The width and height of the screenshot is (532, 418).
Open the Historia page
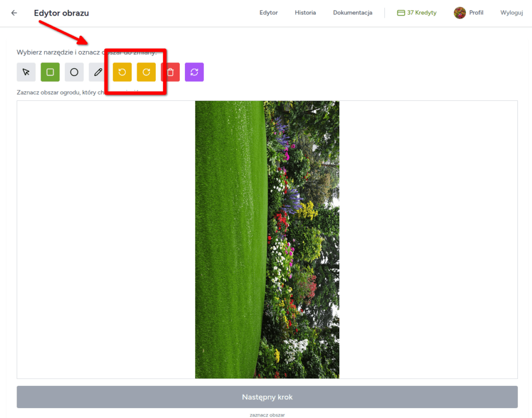click(x=305, y=13)
